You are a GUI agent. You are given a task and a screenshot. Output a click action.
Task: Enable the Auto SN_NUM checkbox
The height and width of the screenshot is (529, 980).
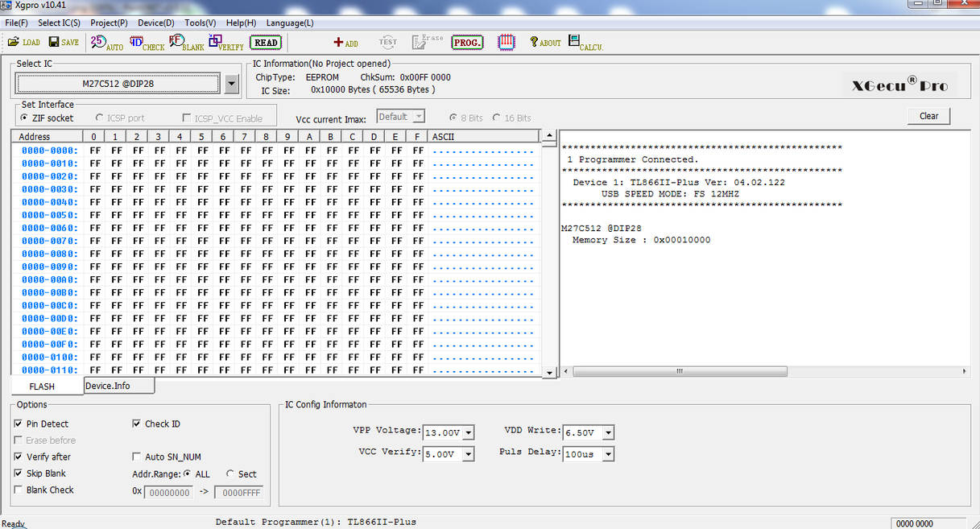[x=137, y=457]
